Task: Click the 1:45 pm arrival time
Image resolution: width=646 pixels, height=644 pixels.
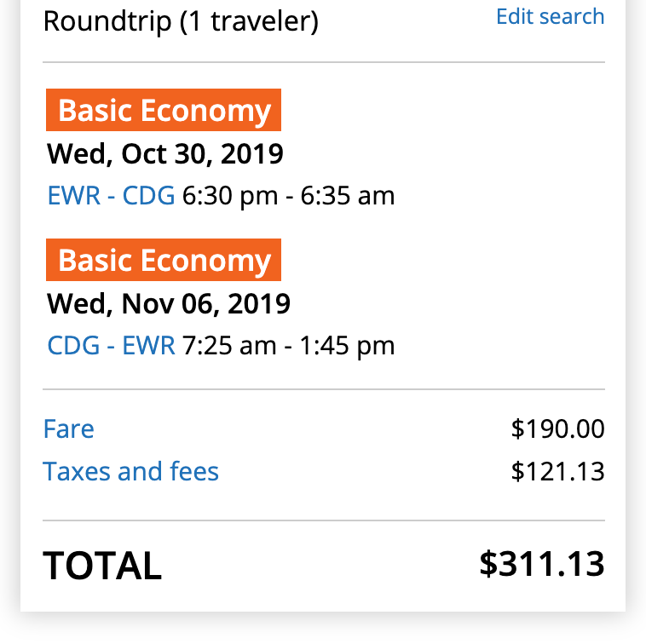Action: (x=348, y=345)
